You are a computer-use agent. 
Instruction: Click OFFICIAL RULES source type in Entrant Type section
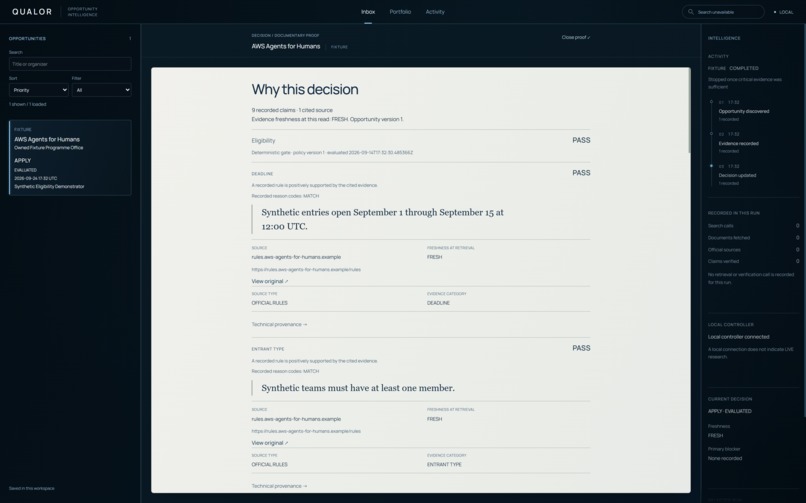tap(269, 465)
